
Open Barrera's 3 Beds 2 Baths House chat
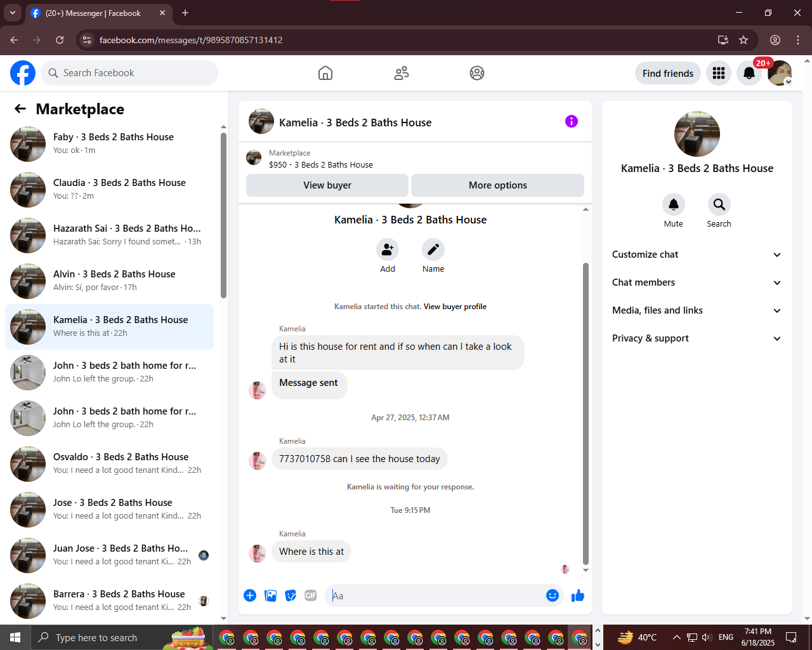[110, 601]
